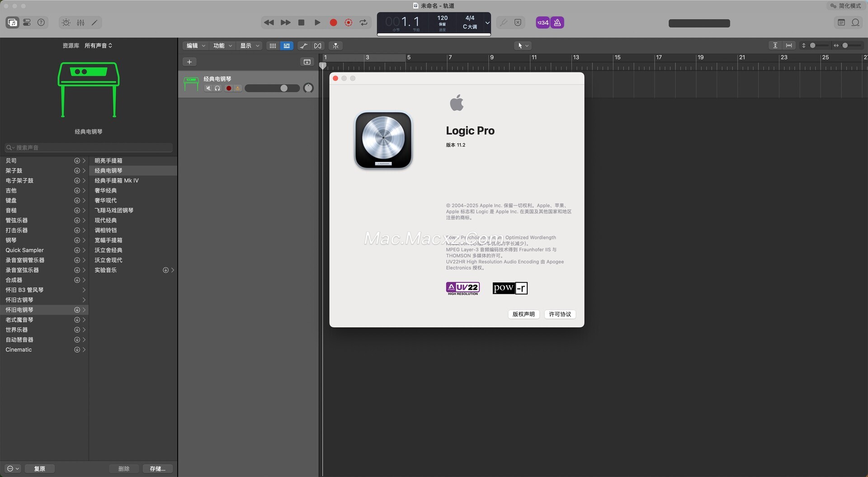This screenshot has height=477, width=868.
Task: Toggle cycle loop mode
Action: (x=363, y=23)
